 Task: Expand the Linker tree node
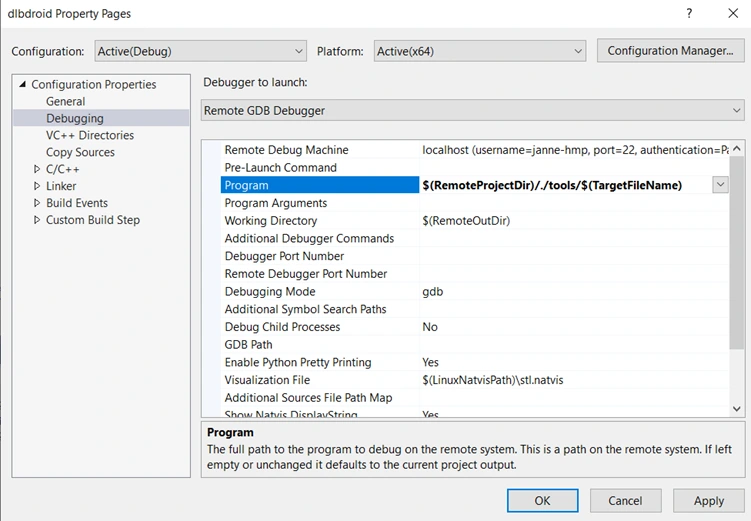[37, 187]
